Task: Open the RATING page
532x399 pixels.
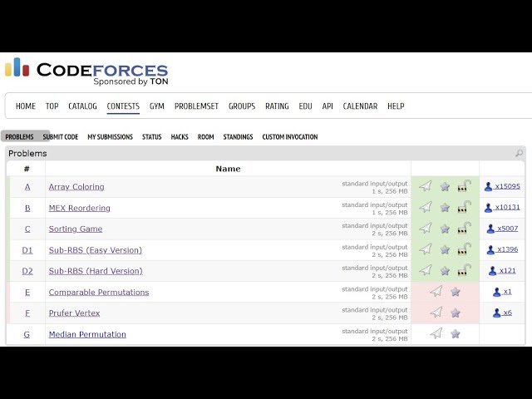Action: click(x=277, y=106)
